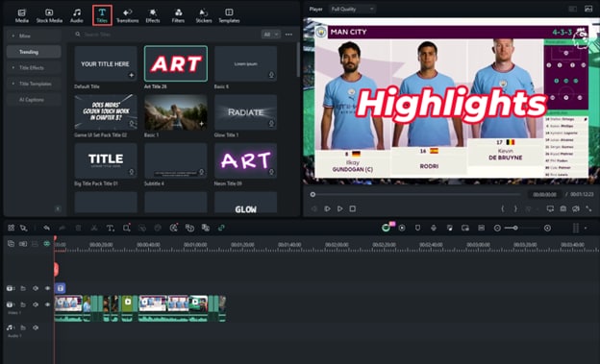Toggle the green auto ripple icon

coord(47,244)
